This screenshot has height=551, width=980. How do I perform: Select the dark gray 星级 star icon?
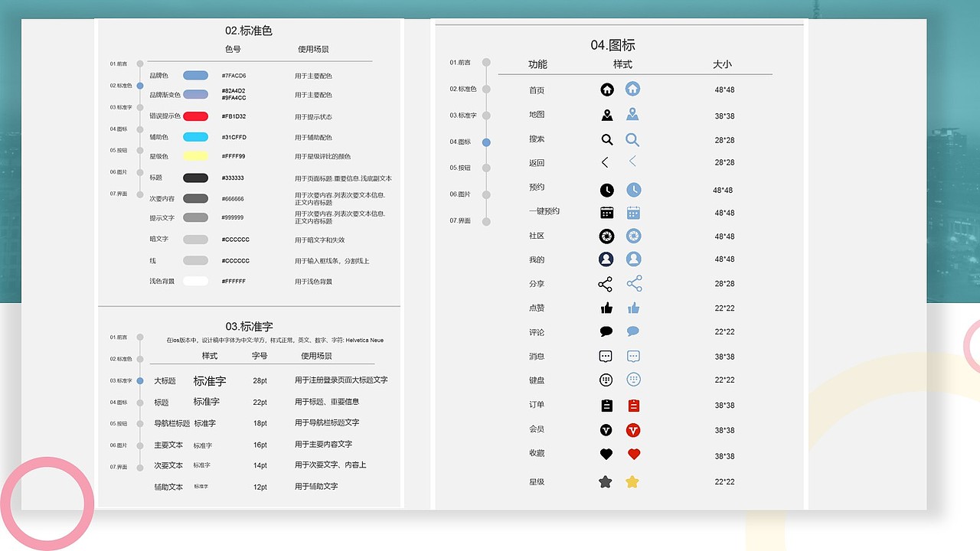[606, 482]
